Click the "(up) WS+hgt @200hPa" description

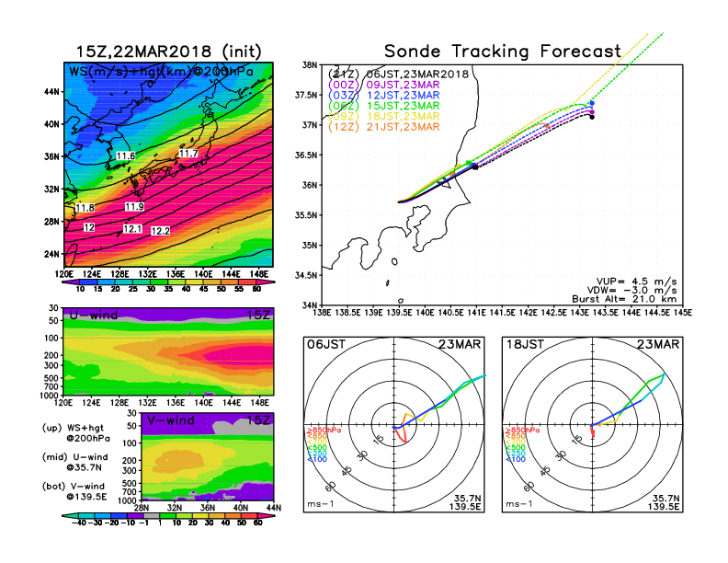[x=76, y=433]
